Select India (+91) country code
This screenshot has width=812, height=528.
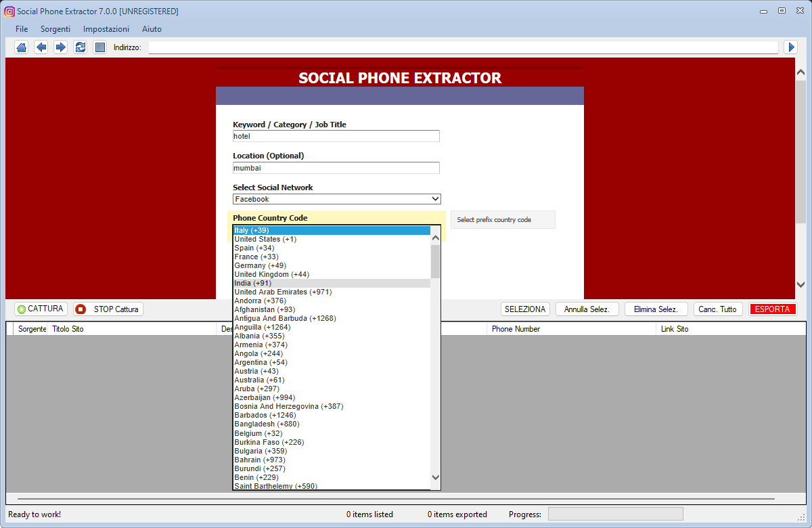click(x=332, y=283)
